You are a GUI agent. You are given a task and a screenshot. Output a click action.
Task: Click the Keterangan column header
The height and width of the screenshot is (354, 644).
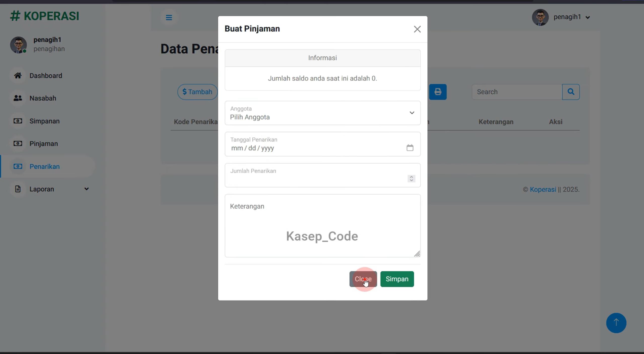[x=496, y=122]
